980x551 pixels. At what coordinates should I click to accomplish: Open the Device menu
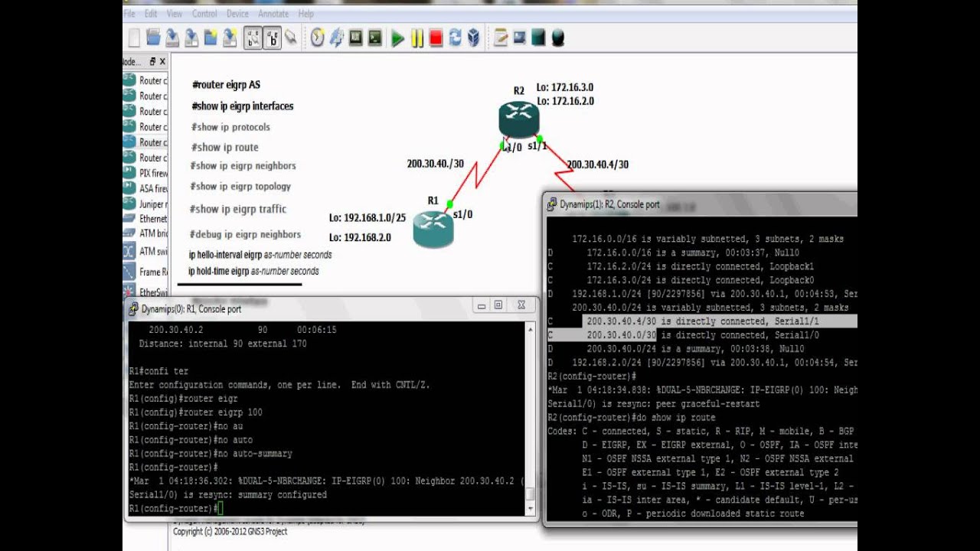[237, 14]
